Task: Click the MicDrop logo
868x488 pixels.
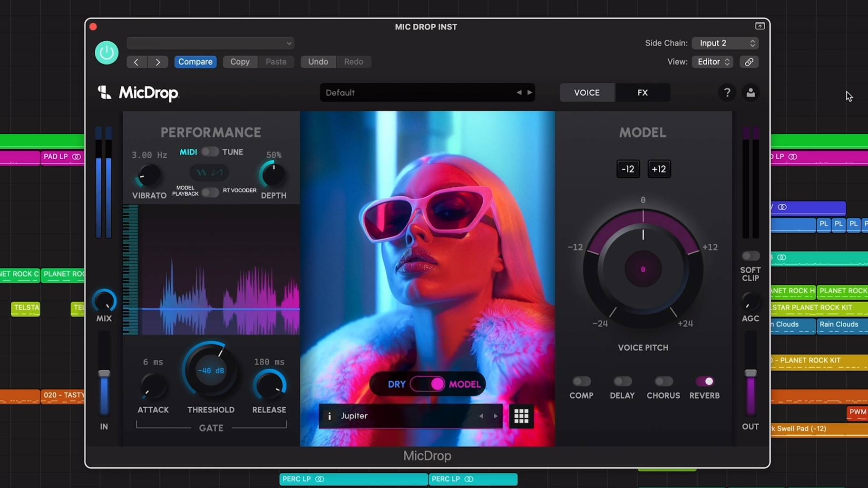Action: (138, 93)
